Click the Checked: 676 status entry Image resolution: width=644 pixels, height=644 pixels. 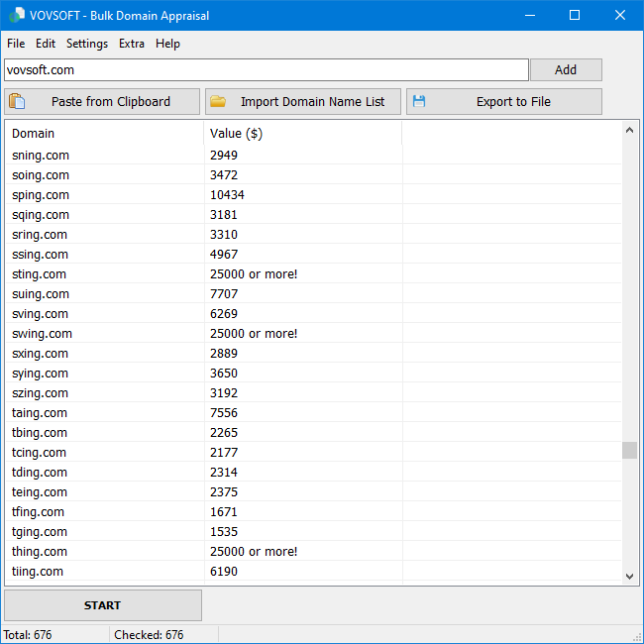(x=149, y=635)
